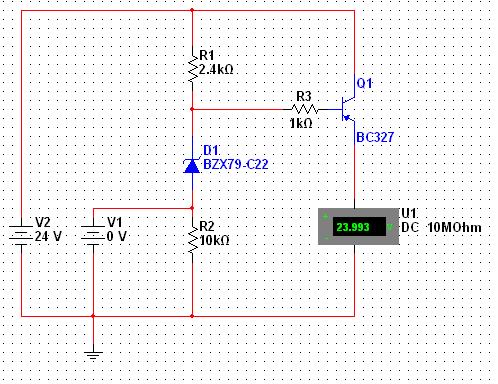Screen dimensions: 498x384
Task: Click the BZX79-C22 part name
Action: click(236, 164)
